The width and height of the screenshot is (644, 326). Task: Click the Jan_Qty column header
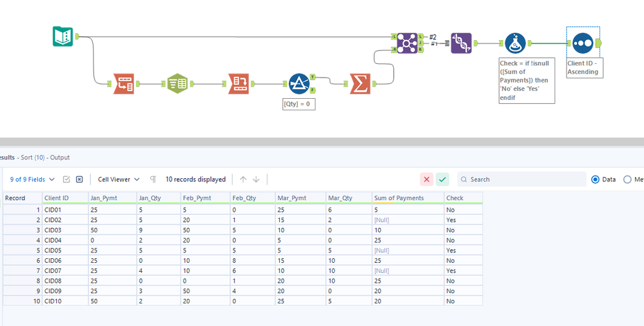tap(159, 198)
